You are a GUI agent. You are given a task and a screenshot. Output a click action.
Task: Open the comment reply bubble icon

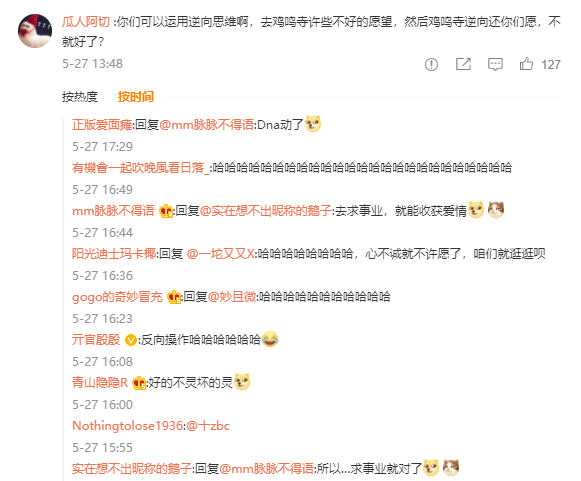(x=495, y=64)
